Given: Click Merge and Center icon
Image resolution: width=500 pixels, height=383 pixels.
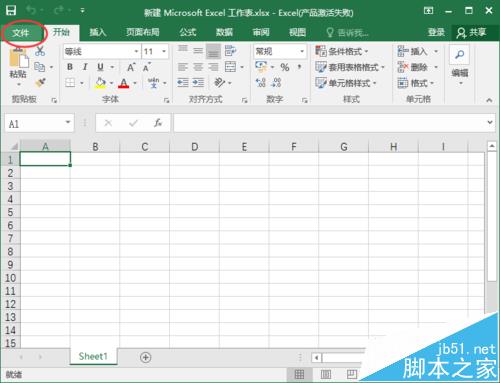Looking at the screenshot, I should click(x=230, y=67).
